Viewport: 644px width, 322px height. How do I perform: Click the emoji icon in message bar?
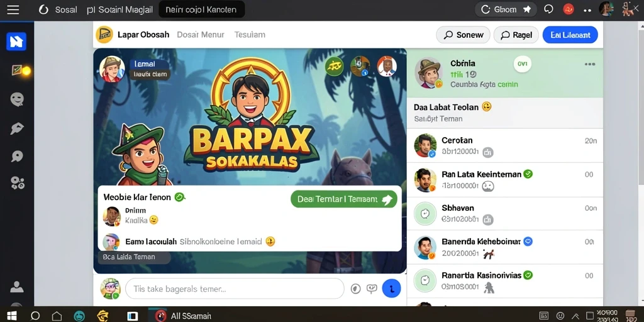click(355, 289)
